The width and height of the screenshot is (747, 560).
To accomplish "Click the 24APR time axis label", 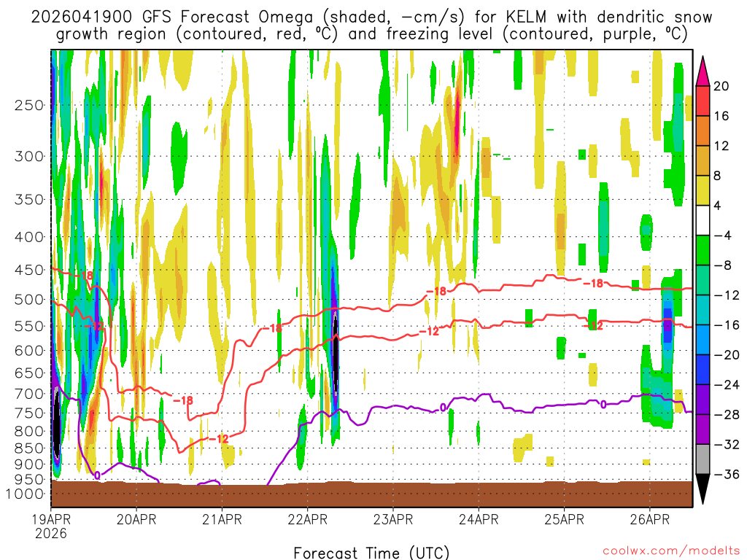I will pyautogui.click(x=479, y=519).
